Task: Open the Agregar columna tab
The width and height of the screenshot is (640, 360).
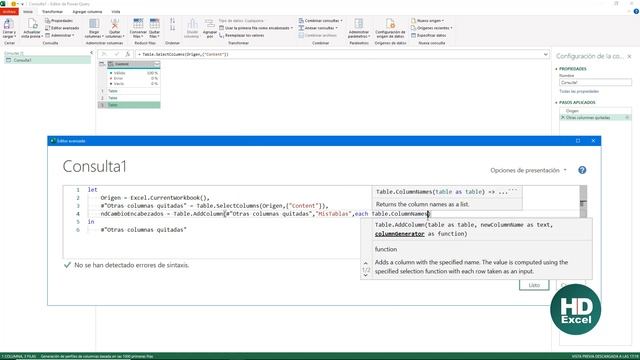Action: tap(87, 12)
